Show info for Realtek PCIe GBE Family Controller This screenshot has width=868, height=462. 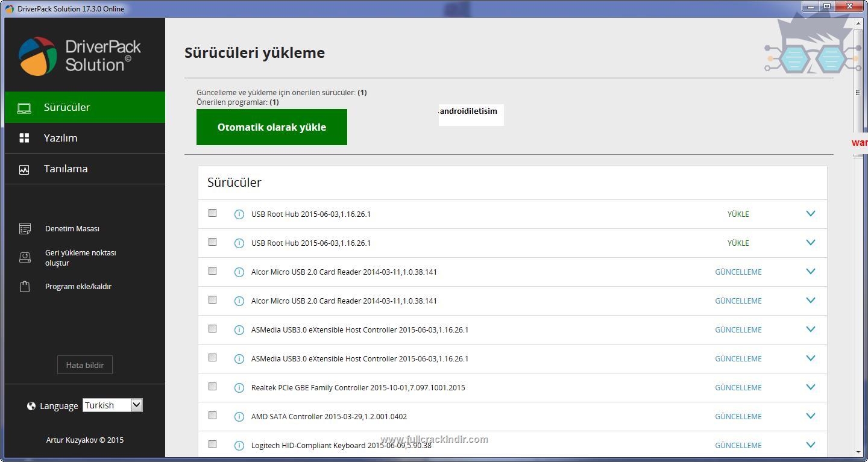[x=239, y=388]
